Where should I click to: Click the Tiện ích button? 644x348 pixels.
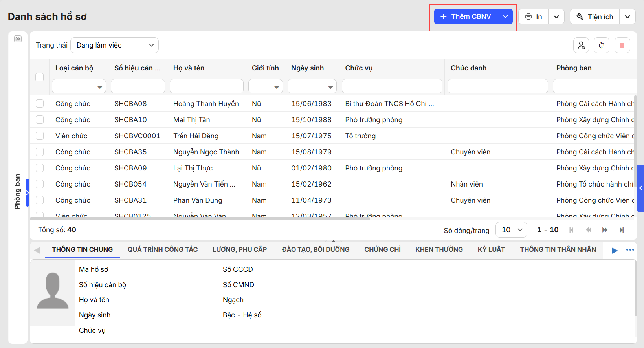click(x=595, y=16)
